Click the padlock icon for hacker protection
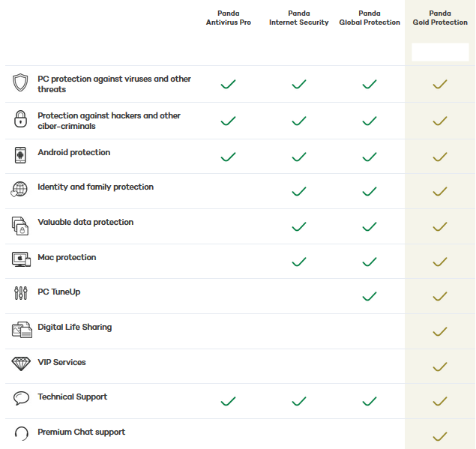476x449 pixels. 20,118
